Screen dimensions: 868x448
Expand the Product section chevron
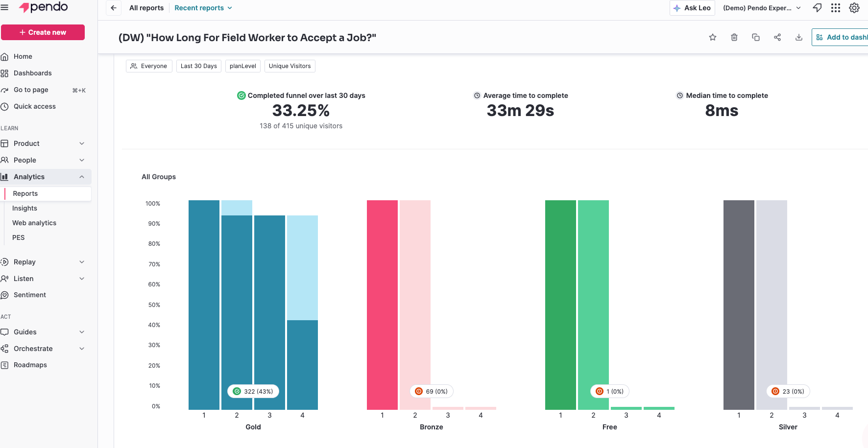pos(82,143)
